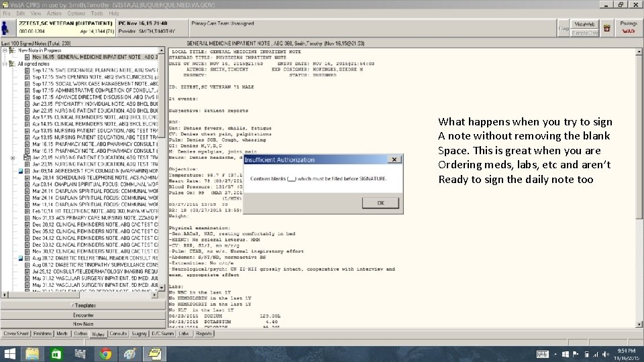Click the Templates drawer button
Screen dimensions: 644x362
[x=83, y=306]
